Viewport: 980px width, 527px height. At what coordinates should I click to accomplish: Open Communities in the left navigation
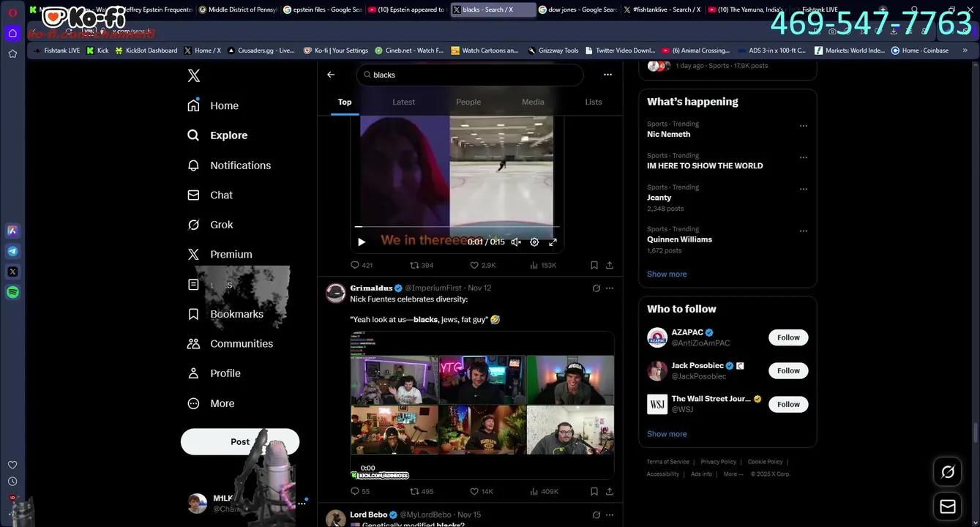tap(231, 344)
